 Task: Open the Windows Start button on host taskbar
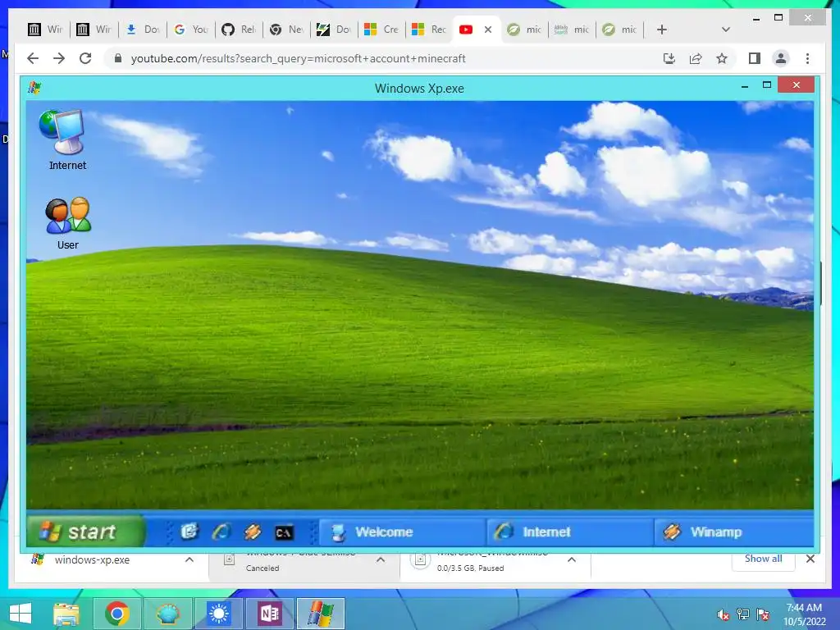pyautogui.click(x=21, y=614)
